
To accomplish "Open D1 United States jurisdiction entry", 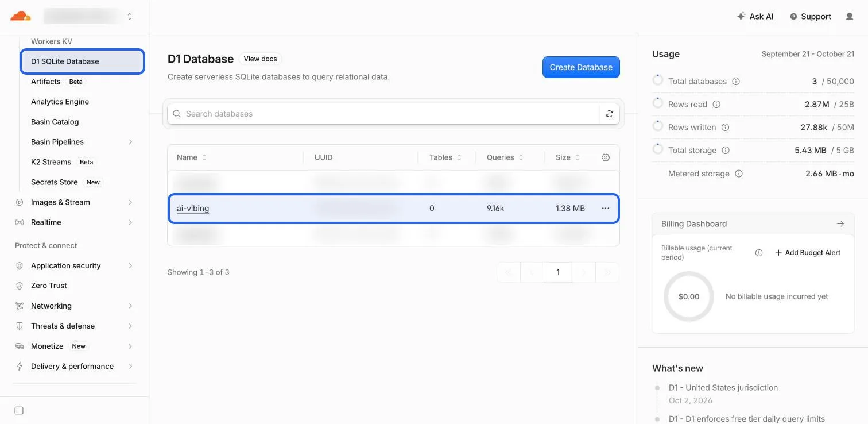I will 723,388.
